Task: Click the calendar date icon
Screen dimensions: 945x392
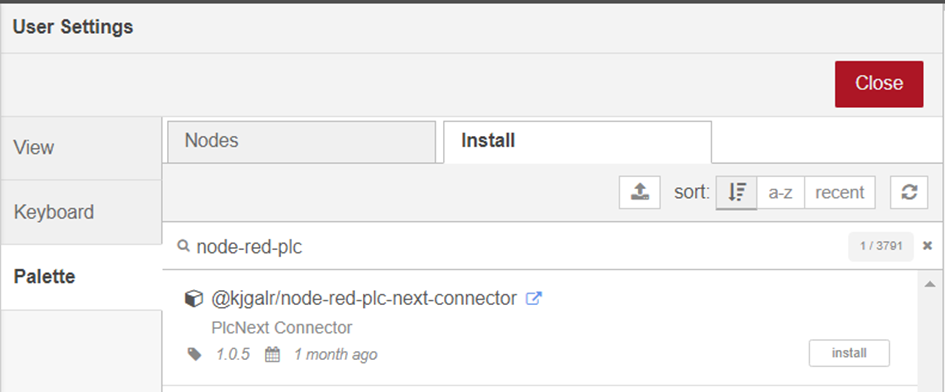Action: [272, 354]
